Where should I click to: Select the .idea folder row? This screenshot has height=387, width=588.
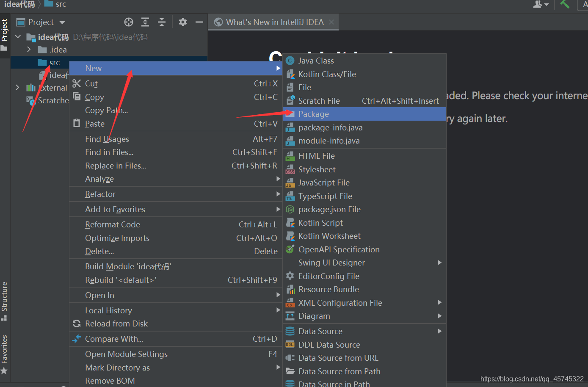point(109,50)
